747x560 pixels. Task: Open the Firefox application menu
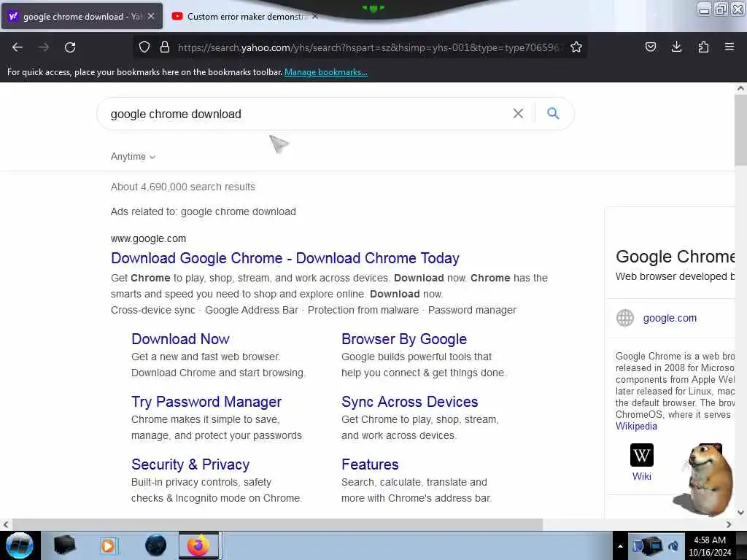pyautogui.click(x=729, y=47)
